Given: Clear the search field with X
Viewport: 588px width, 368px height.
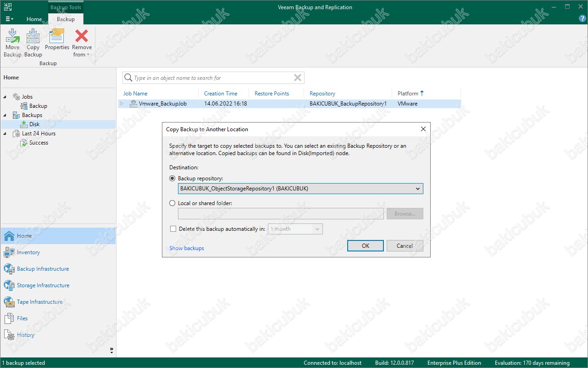Looking at the screenshot, I should point(298,78).
